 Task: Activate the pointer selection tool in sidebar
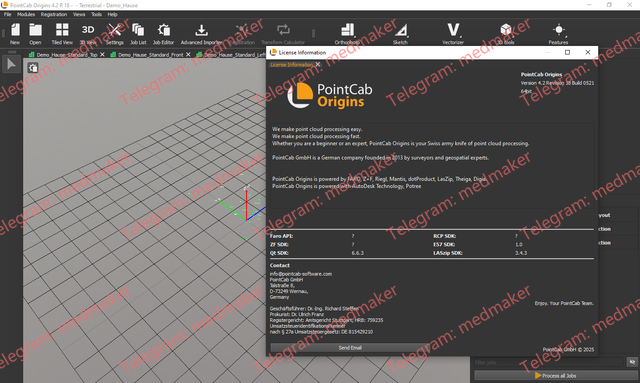[x=11, y=65]
